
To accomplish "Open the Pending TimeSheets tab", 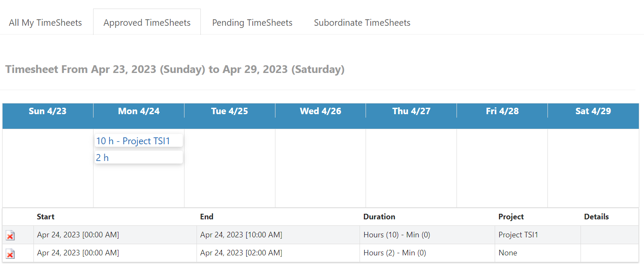I will [252, 22].
